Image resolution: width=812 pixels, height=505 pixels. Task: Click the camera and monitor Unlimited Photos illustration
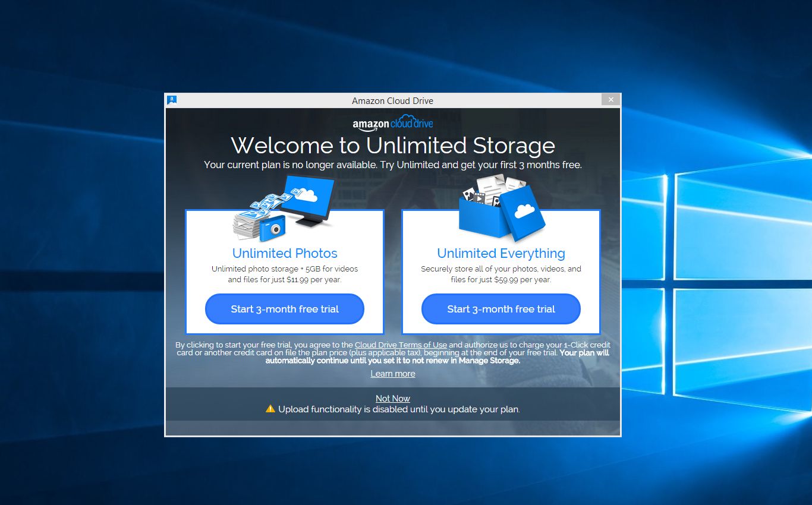[284, 208]
